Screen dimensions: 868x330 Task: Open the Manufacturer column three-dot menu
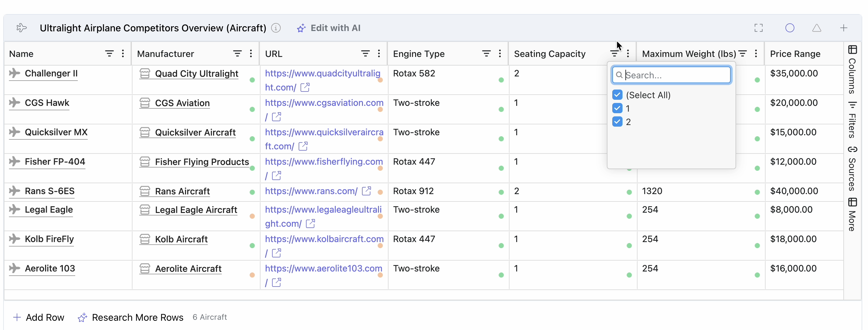251,53
